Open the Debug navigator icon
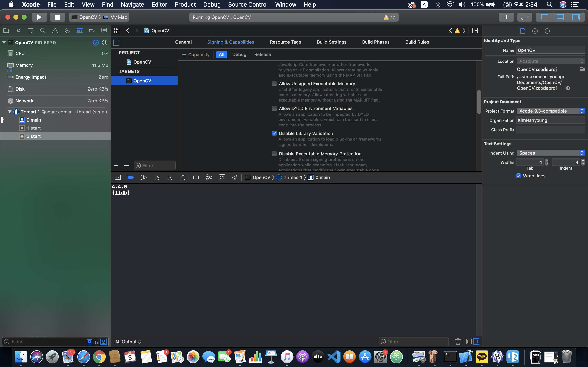The width and height of the screenshot is (588, 367). [x=79, y=31]
